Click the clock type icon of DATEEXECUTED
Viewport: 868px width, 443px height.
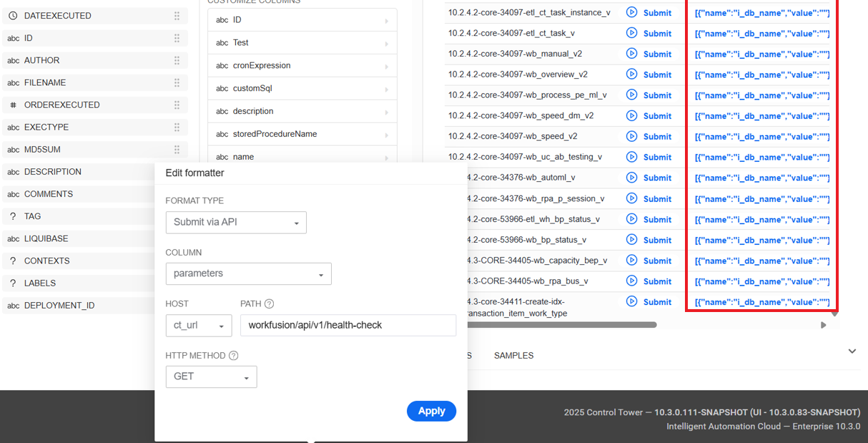point(13,16)
